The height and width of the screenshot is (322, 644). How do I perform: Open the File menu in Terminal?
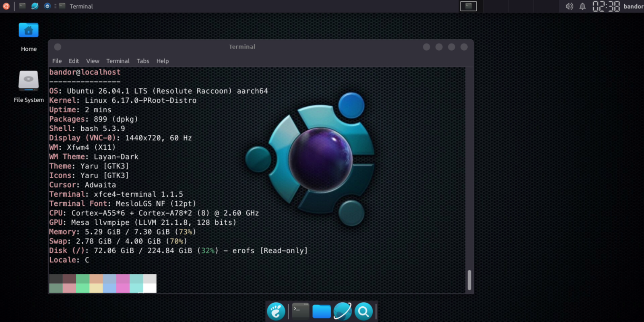(57, 61)
